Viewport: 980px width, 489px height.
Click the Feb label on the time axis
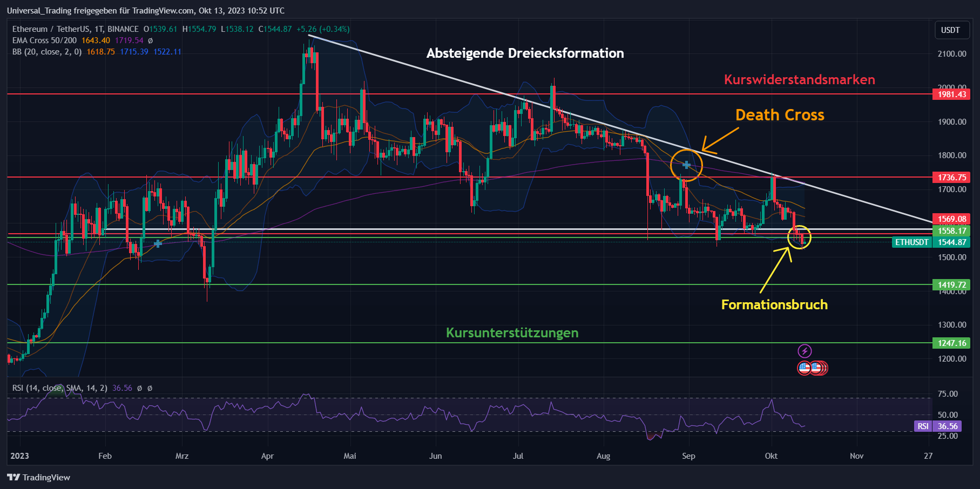(105, 456)
